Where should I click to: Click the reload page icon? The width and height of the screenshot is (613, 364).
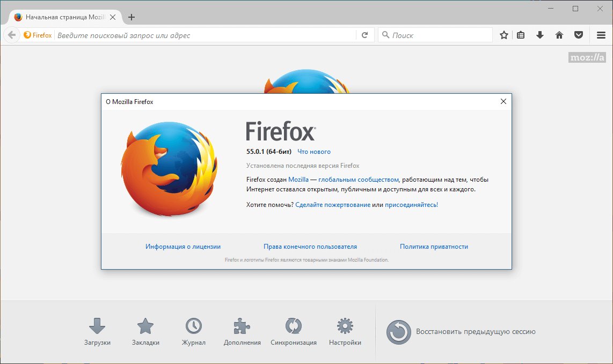(365, 35)
